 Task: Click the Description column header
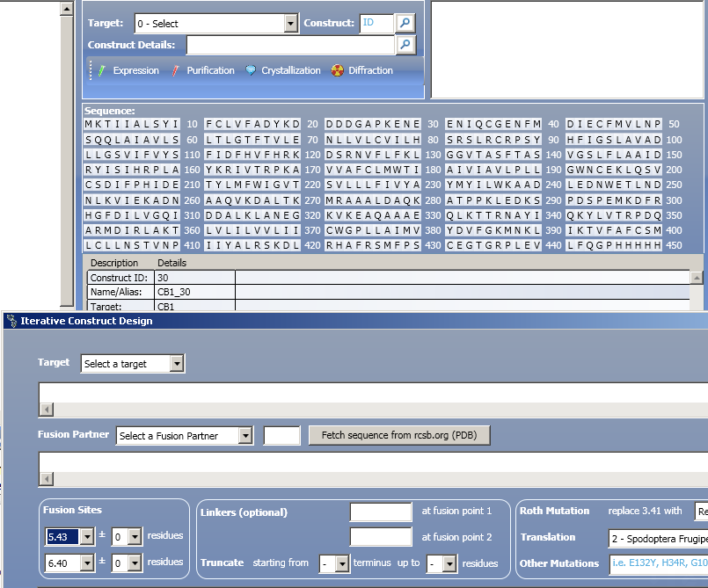(x=114, y=263)
